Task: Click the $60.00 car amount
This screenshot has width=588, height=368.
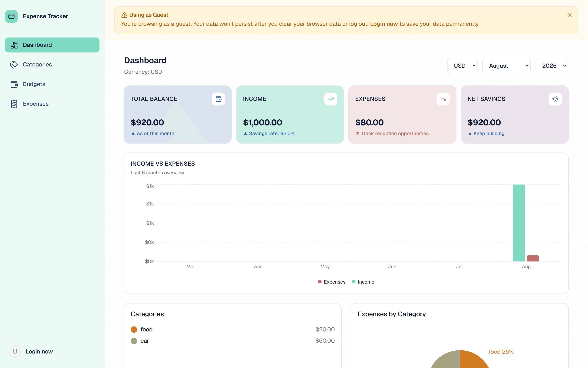Action: (325, 341)
